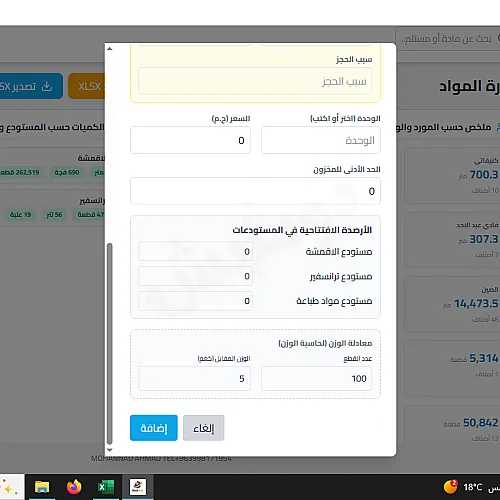Click the card showing 50,842 قطعة
Image resolution: width=500 pixels, height=500 pixels.
pos(452,425)
